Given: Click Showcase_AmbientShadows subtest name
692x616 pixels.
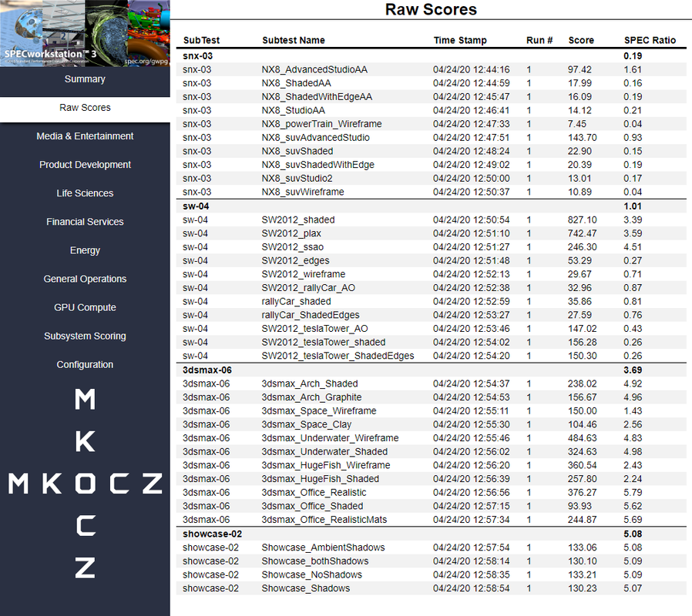Looking at the screenshot, I should 323,547.
